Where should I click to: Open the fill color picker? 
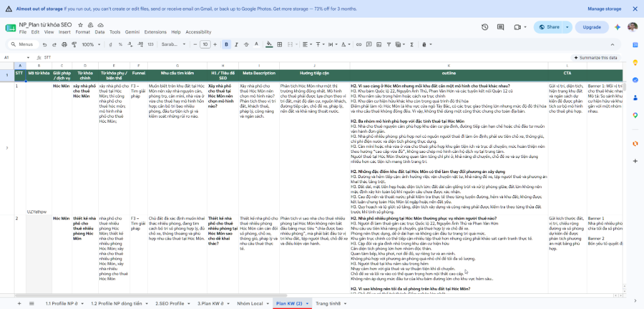pos(269,45)
